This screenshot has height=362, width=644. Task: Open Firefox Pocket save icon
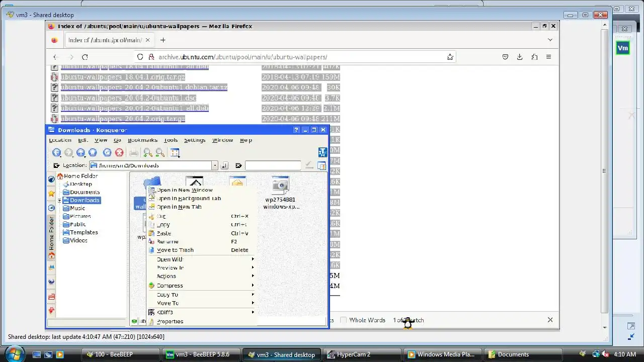pos(505,57)
